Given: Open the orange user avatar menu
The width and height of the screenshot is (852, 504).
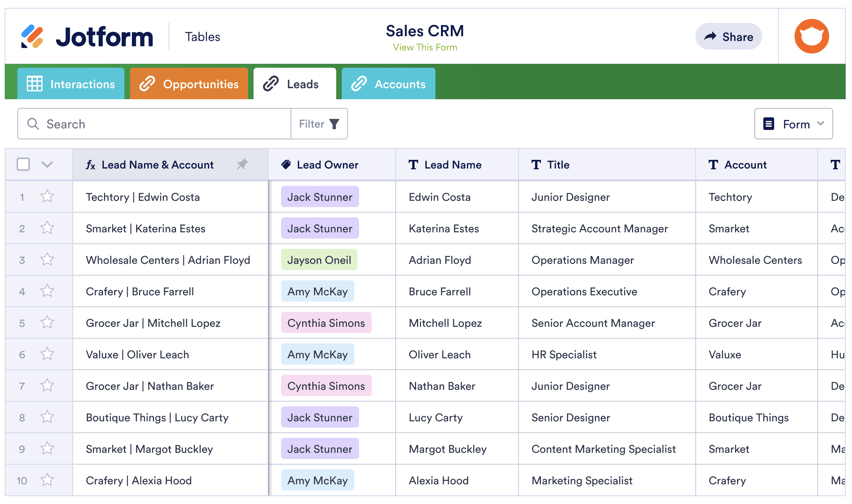Looking at the screenshot, I should [x=811, y=36].
